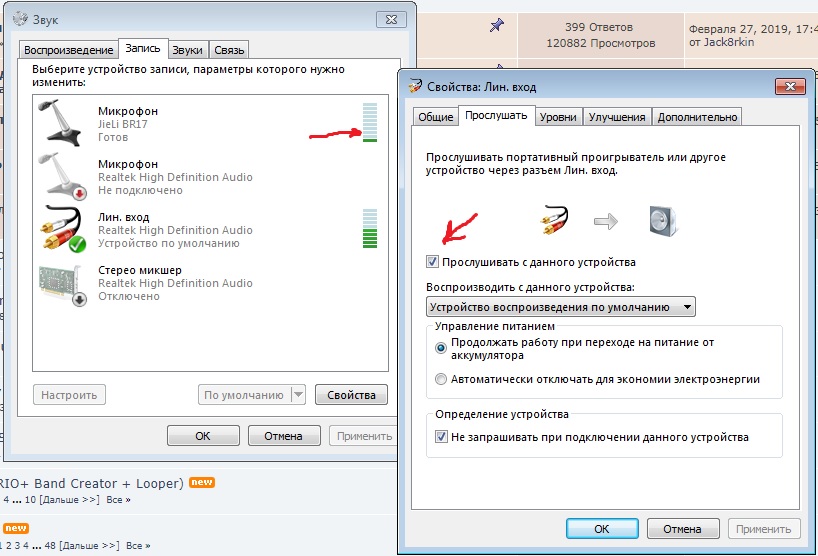Click the Свойства button
This screenshot has height=556, width=818.
pyautogui.click(x=351, y=395)
